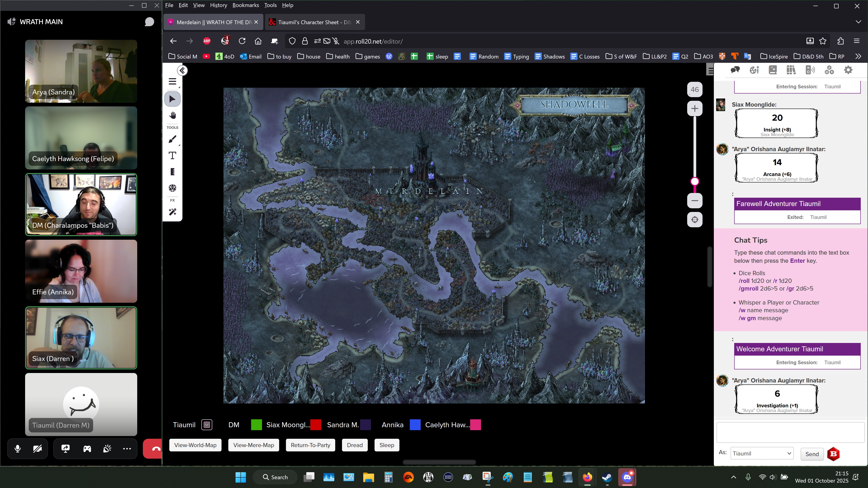Viewport: 868px width, 488px height.
Task: Click the map zoom slider handle
Action: 694,181
